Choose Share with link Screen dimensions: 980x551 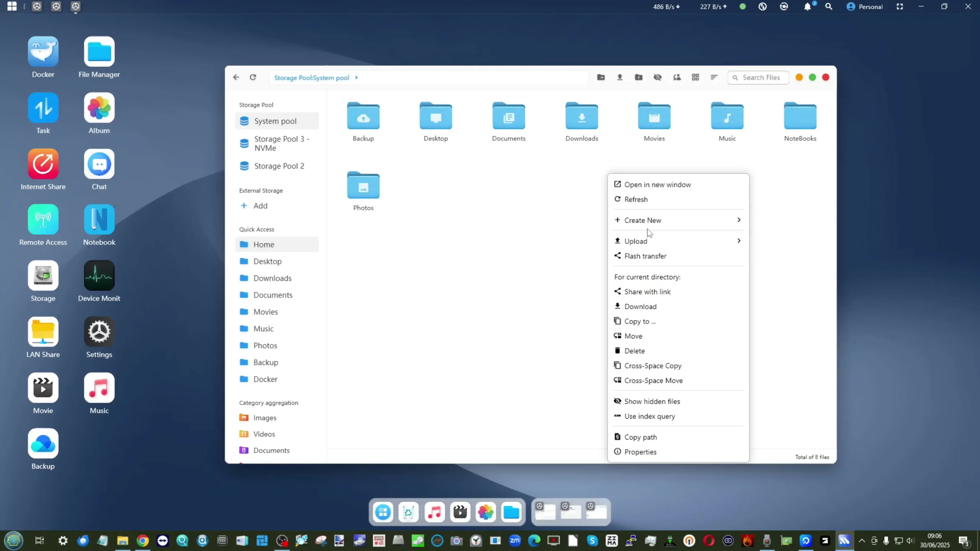tap(678, 292)
